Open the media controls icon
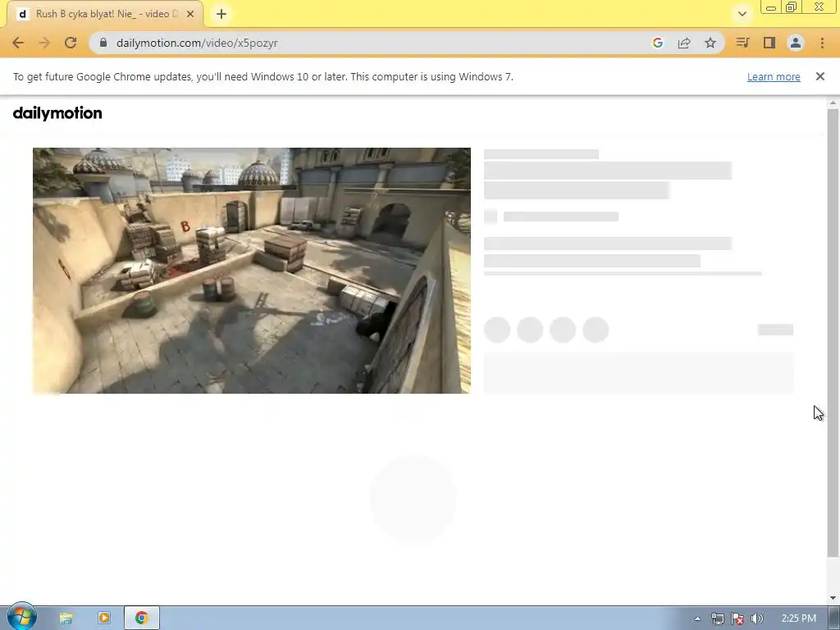The width and height of the screenshot is (840, 630). tap(742, 43)
